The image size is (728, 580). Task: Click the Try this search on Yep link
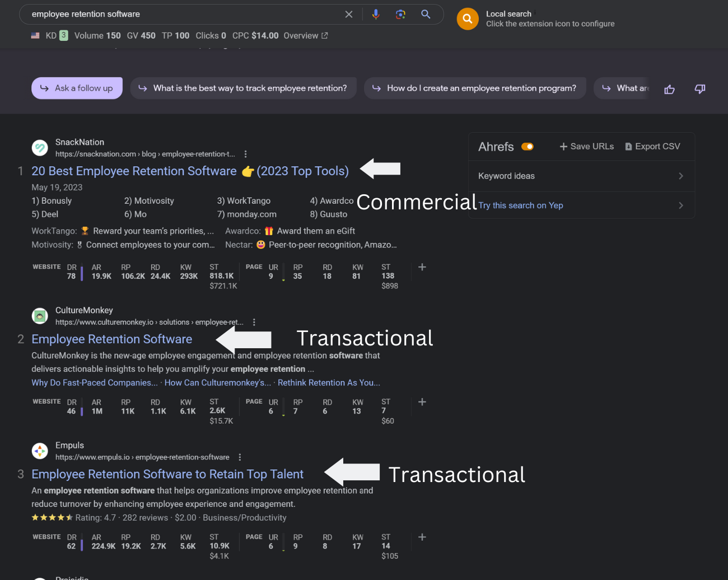(521, 205)
